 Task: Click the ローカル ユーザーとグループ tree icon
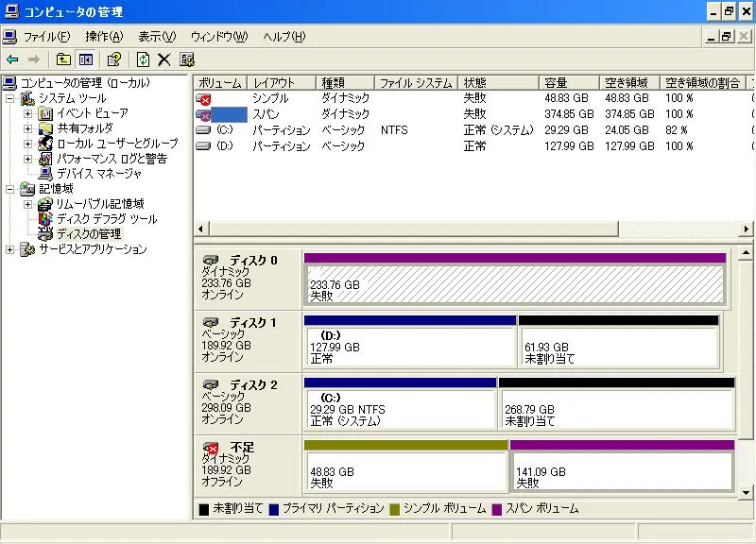pyautogui.click(x=45, y=144)
